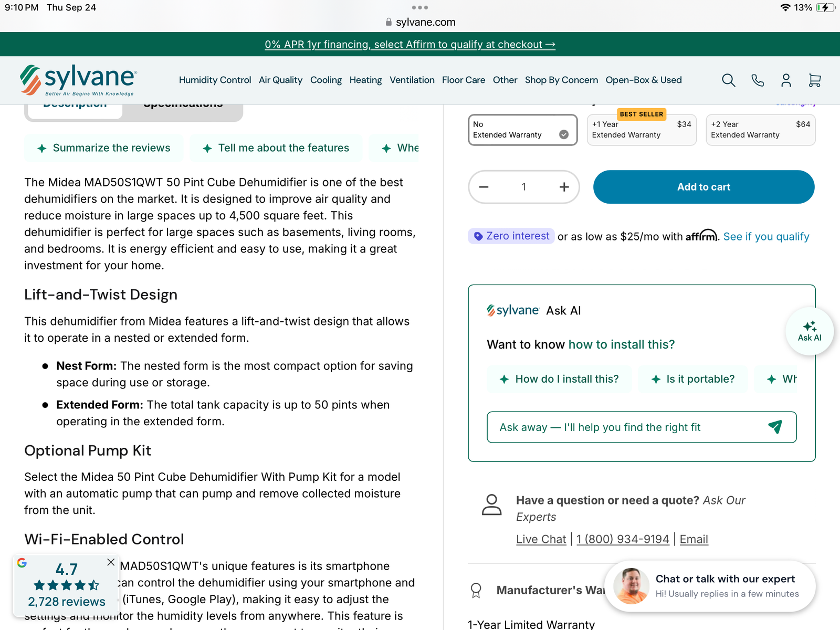Select +2 Year Extended Warranty option
The image size is (840, 630).
[761, 130]
